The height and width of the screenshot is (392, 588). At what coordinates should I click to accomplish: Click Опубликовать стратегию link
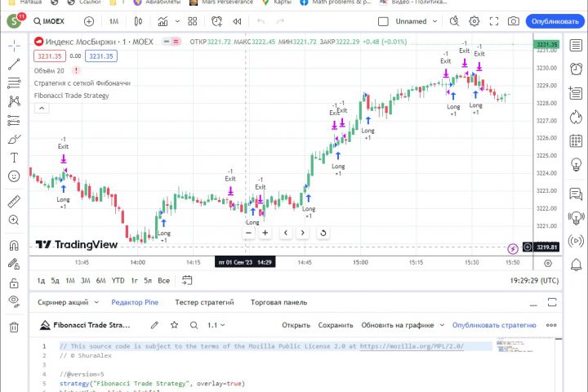tap(494, 325)
